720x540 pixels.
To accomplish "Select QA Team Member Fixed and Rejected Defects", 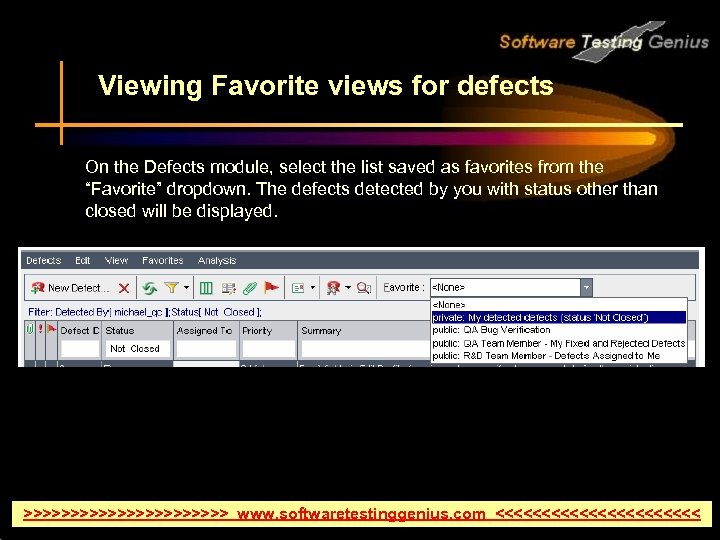I will click(x=559, y=343).
